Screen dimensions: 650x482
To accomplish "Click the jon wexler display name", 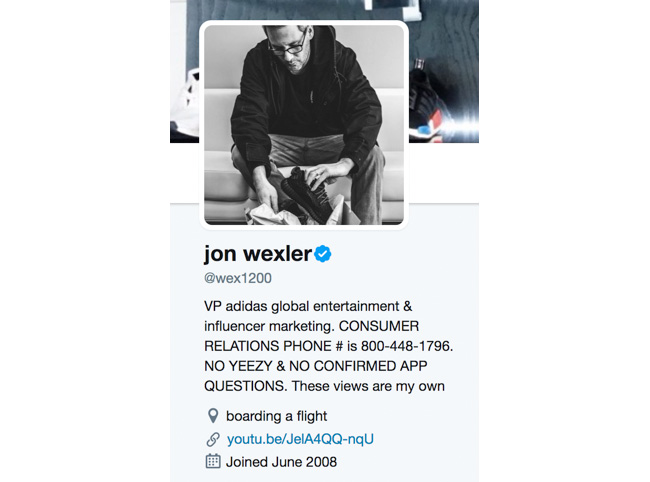I will (257, 253).
